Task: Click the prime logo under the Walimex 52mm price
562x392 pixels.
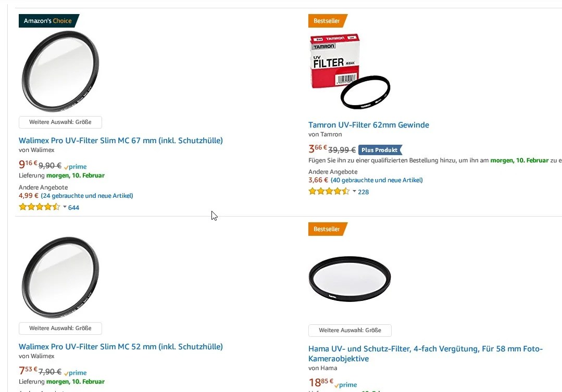Action: pos(75,373)
